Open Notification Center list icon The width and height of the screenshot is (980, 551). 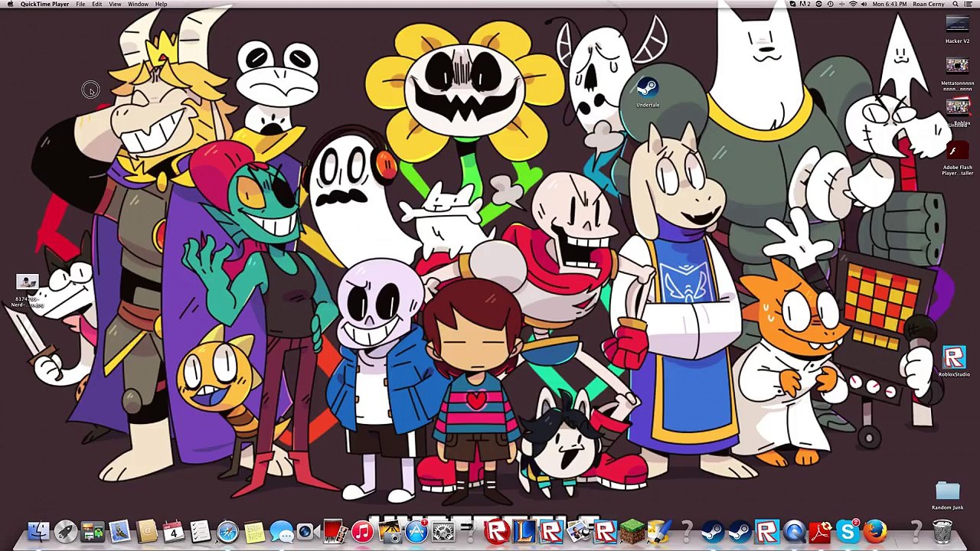pyautogui.click(x=968, y=4)
